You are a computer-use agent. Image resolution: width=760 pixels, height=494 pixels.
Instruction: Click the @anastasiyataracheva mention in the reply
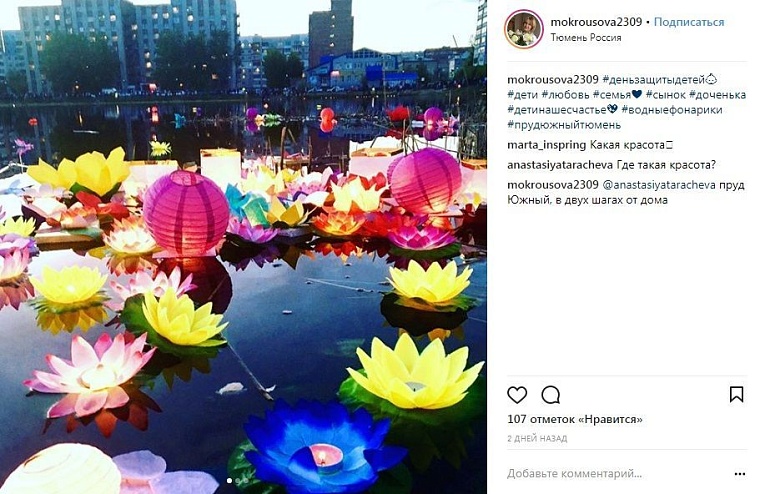coord(659,185)
